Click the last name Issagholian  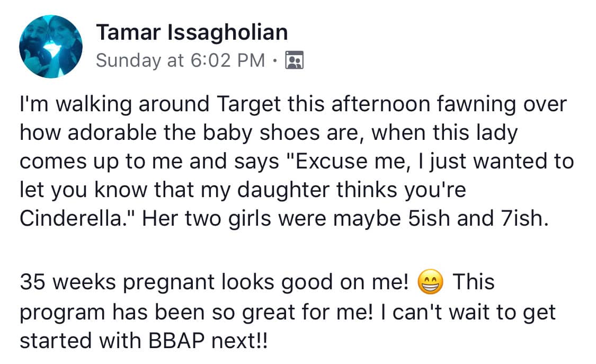click(228, 33)
